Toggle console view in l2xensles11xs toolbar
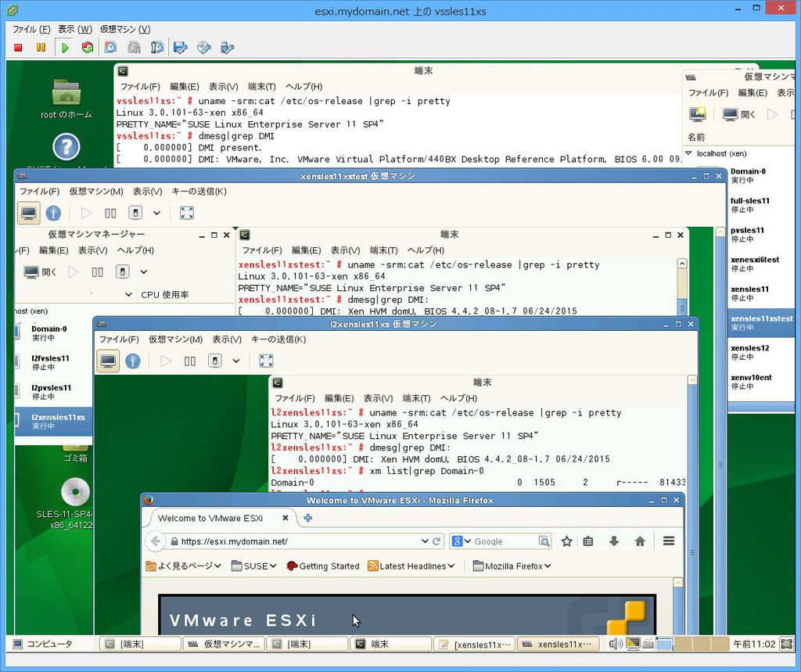The image size is (801, 672). pos(108,361)
